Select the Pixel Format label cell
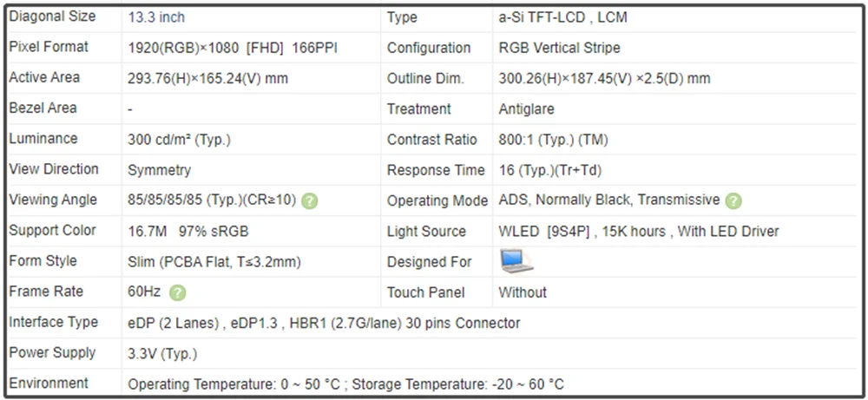Image resolution: width=868 pixels, height=400 pixels. [x=49, y=47]
